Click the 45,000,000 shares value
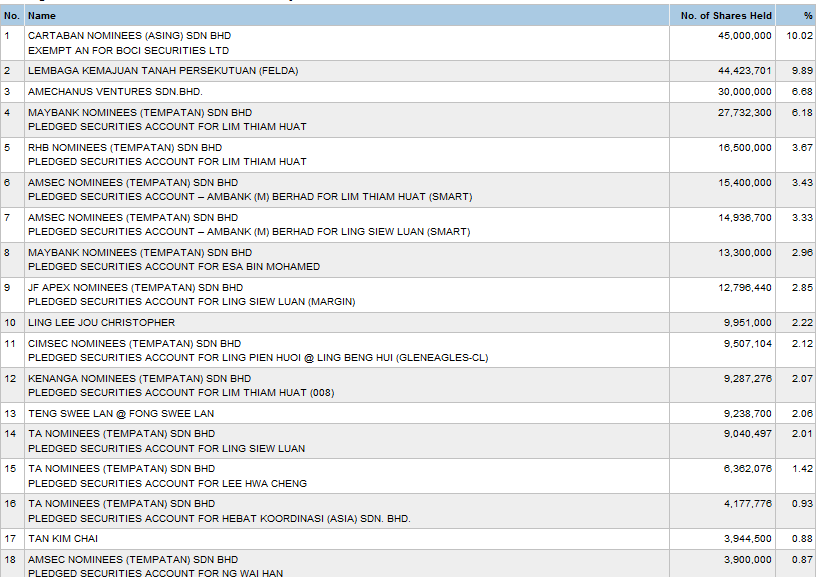Viewport: 821px width, 577px height. click(745, 36)
